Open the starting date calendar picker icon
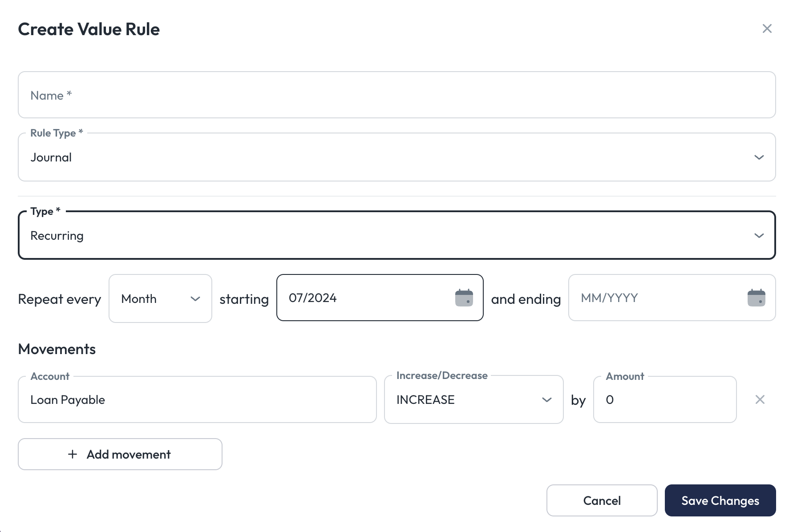 pyautogui.click(x=464, y=298)
